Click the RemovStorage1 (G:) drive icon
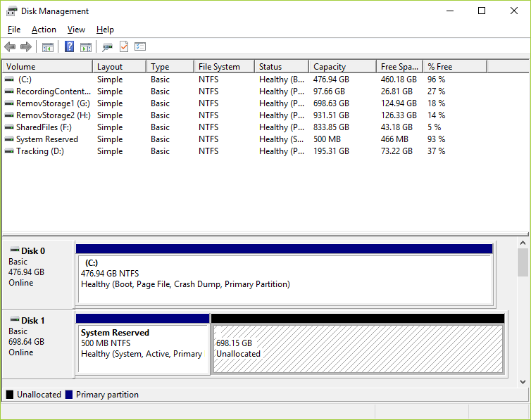 9,103
